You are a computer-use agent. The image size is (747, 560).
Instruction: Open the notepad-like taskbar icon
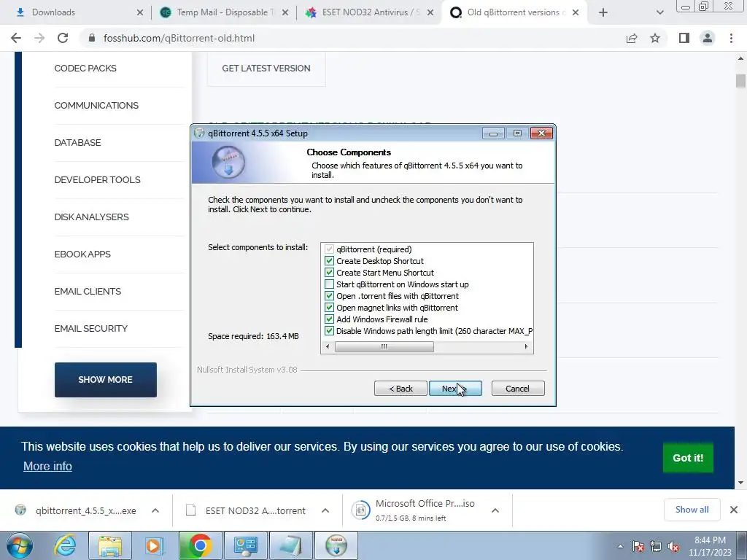[x=291, y=545]
